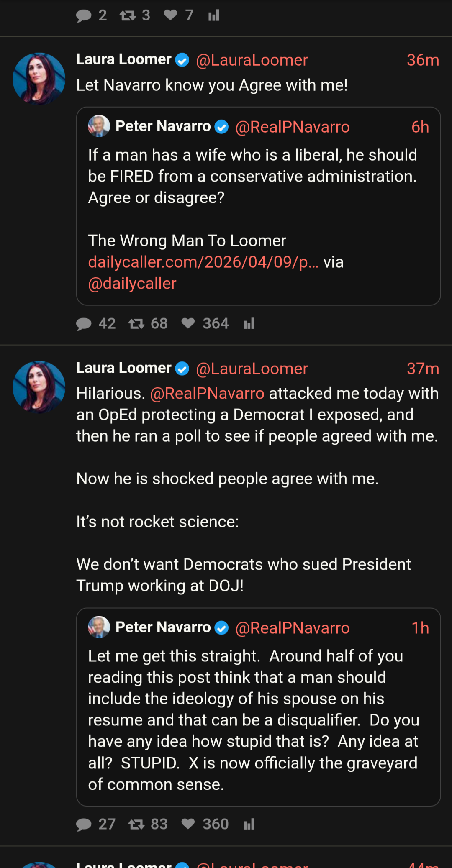452x868 pixels.
Task: Open @RealPNavarro mention in 'Hilarious' post
Action: click(x=207, y=394)
